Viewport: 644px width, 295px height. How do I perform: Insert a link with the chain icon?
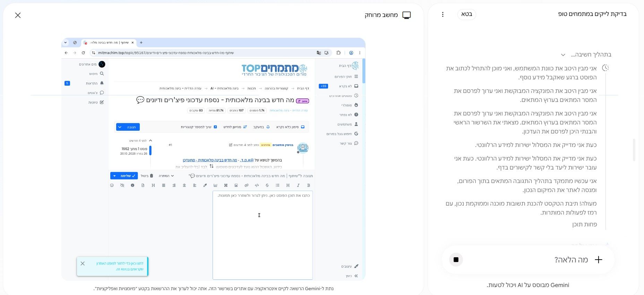tap(247, 185)
